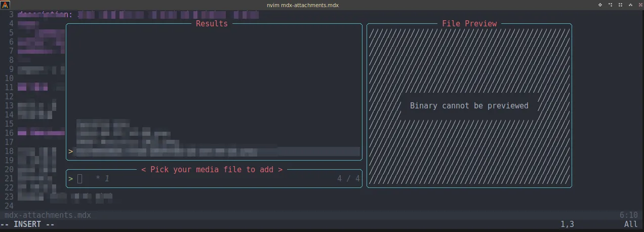Click the Alacritty icon in the title bar
644x232 pixels.
6,5
